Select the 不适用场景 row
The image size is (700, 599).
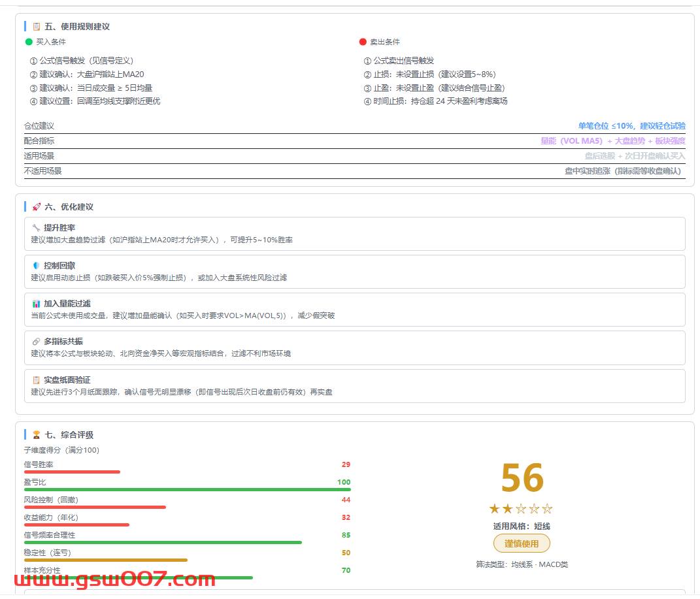click(354, 171)
